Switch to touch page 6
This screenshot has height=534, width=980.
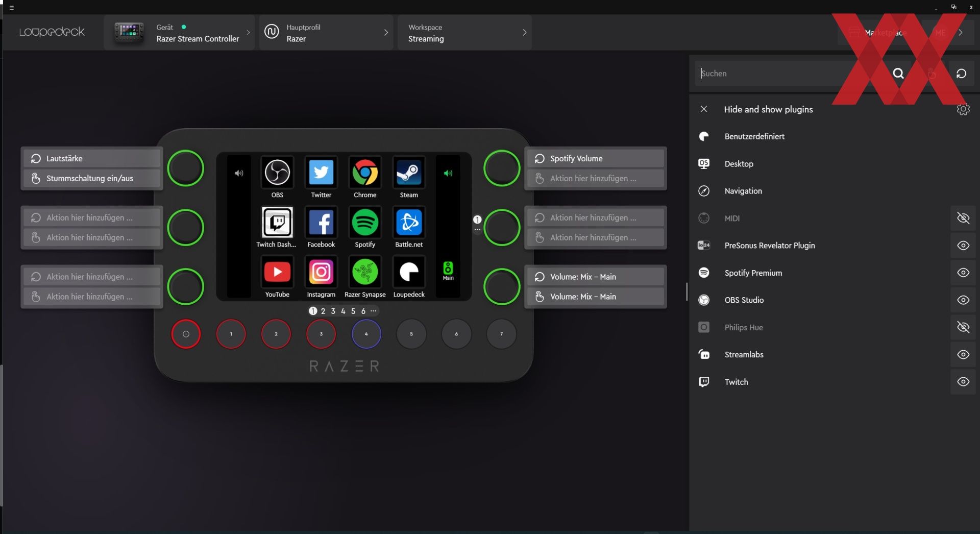point(363,311)
